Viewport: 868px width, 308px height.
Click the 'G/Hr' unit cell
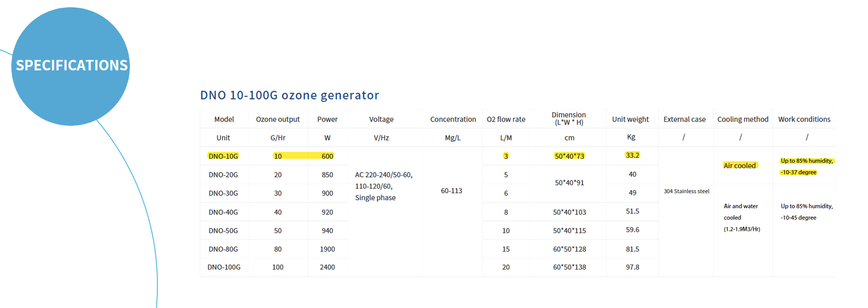278,138
